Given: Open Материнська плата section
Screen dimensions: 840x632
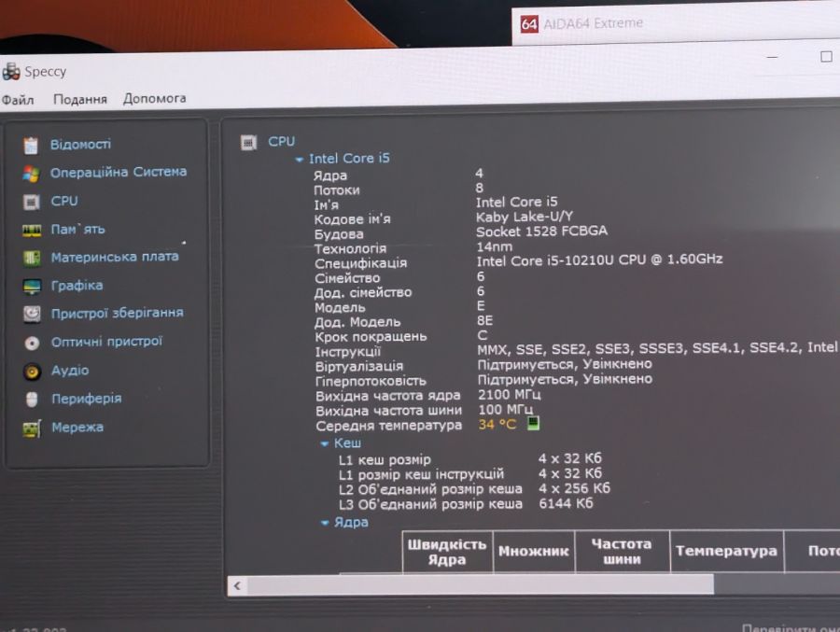Looking at the screenshot, I should pos(115,258).
